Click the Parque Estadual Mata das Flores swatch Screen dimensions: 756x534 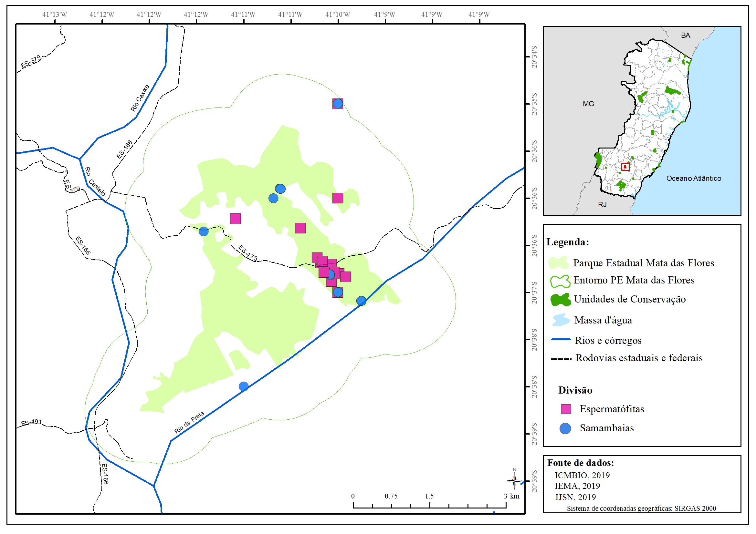pos(559,263)
